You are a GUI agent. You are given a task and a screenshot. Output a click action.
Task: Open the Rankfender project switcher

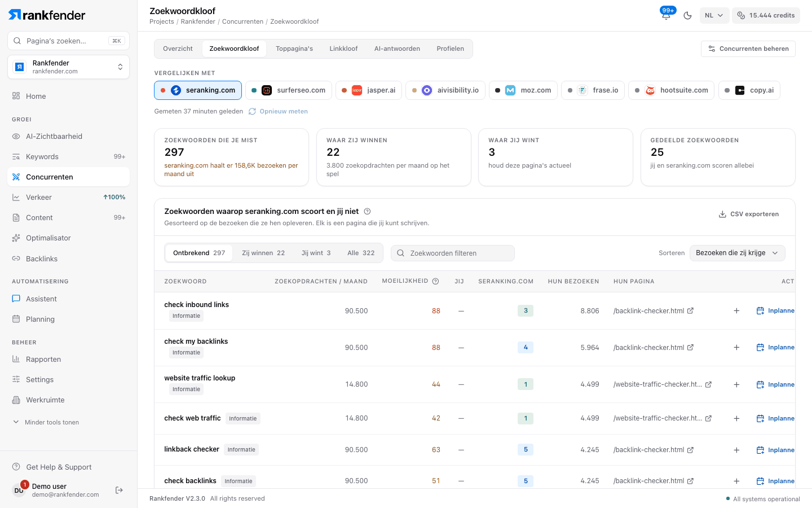(68, 67)
